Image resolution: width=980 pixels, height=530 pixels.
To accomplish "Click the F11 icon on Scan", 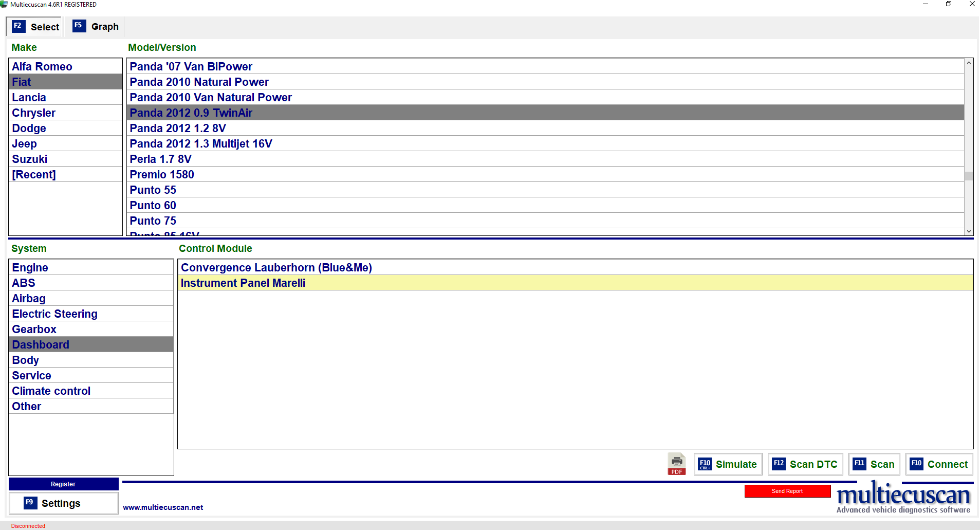I will coord(859,464).
